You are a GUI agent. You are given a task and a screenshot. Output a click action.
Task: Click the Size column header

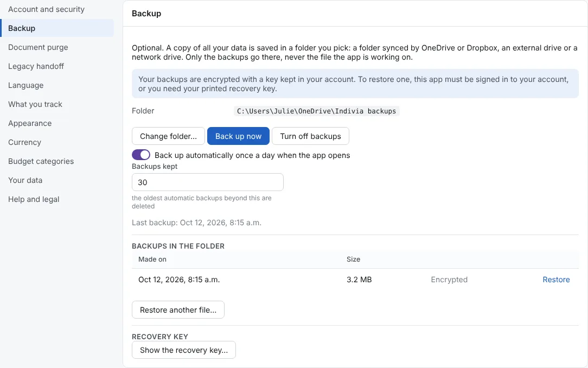coord(353,259)
